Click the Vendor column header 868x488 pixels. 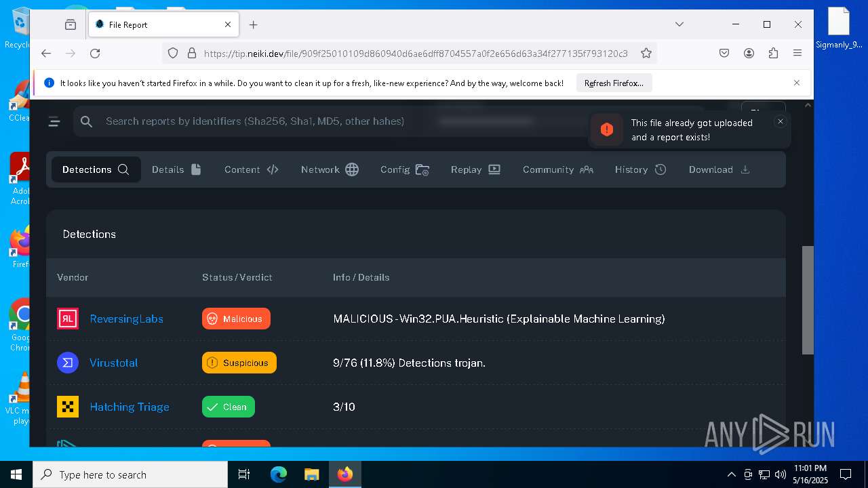[73, 277]
